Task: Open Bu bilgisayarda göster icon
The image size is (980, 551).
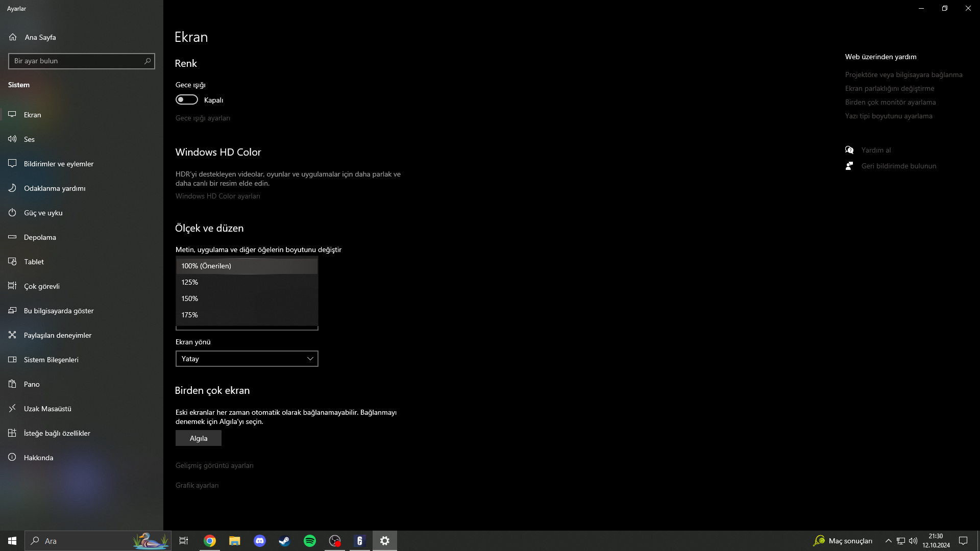Action: [12, 311]
